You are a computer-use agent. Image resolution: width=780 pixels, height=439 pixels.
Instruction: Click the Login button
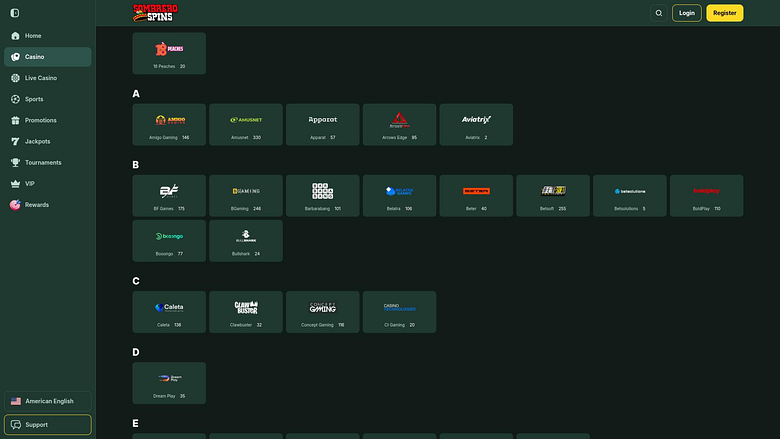pyautogui.click(x=686, y=13)
